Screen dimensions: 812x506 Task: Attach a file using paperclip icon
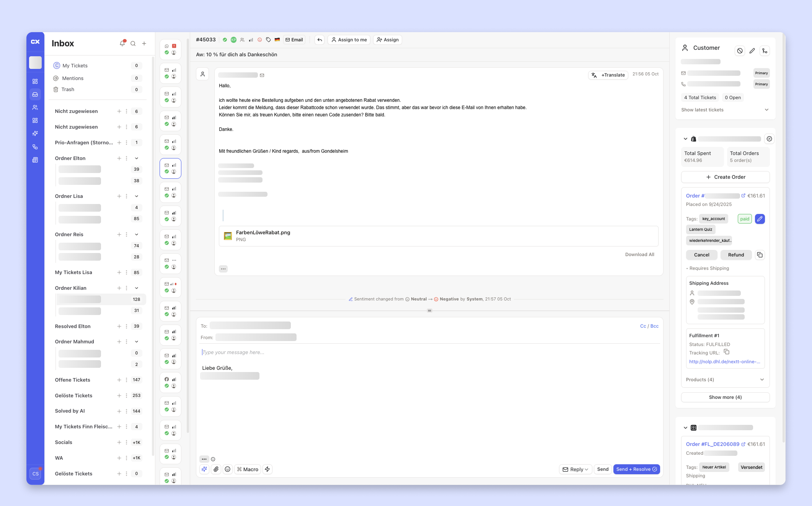tap(216, 469)
